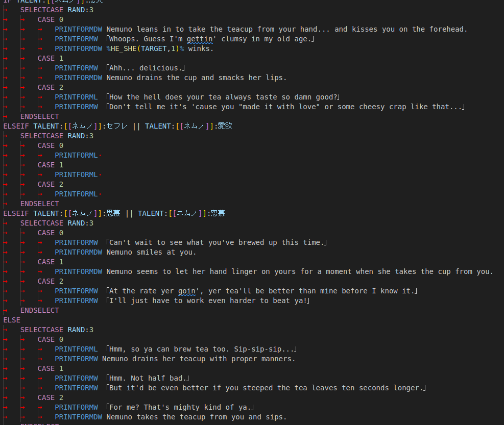Click "For me? That's mighty kind of ya."
The image size is (504, 425).
coord(180,407)
